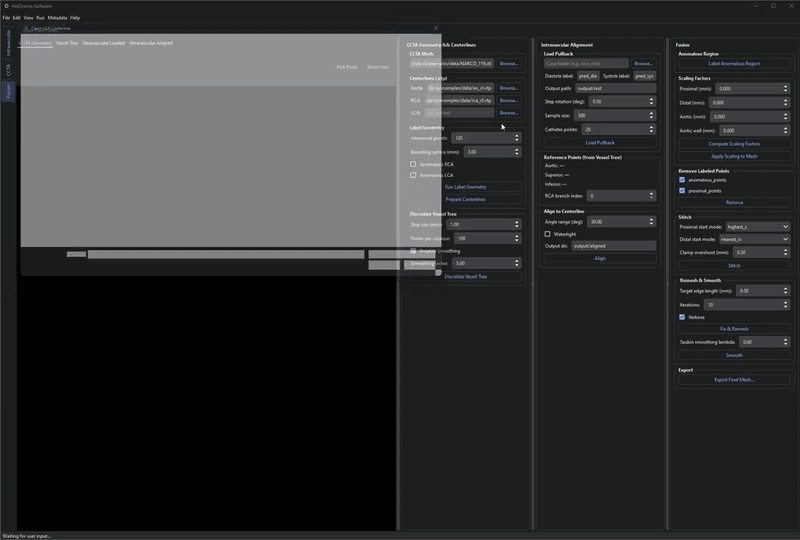Click the Output dir input field
The image size is (800, 540).
[x=614, y=246]
